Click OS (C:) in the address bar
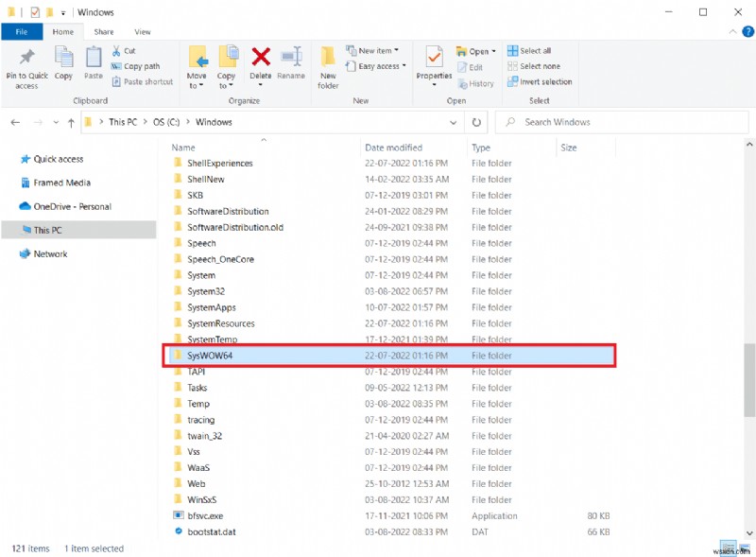This screenshot has width=756, height=557. point(166,122)
